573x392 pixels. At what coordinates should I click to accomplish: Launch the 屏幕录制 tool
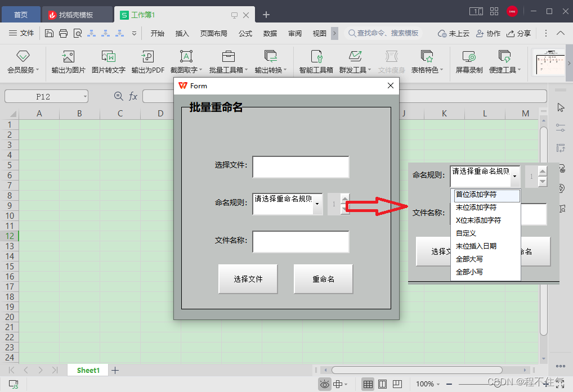(469, 62)
